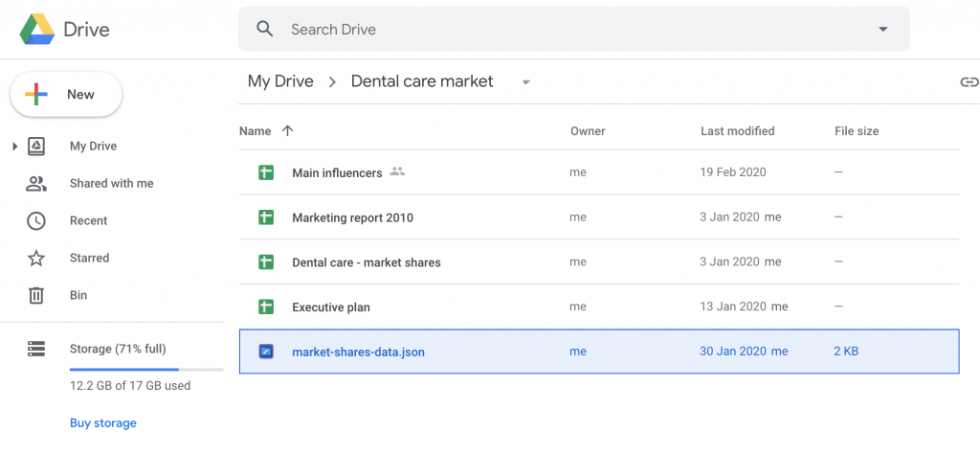Image resolution: width=980 pixels, height=455 pixels.
Task: Click the Buy storage link
Action: click(x=103, y=423)
